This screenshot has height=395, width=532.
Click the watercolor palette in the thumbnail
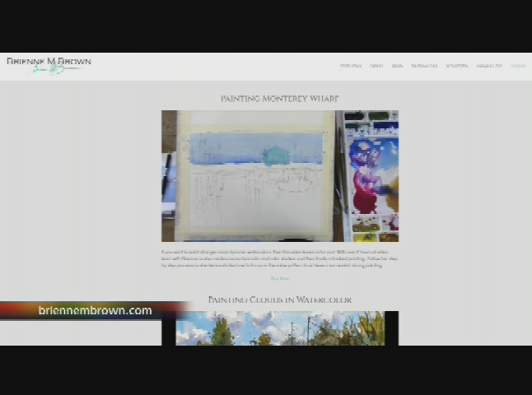coord(371,177)
